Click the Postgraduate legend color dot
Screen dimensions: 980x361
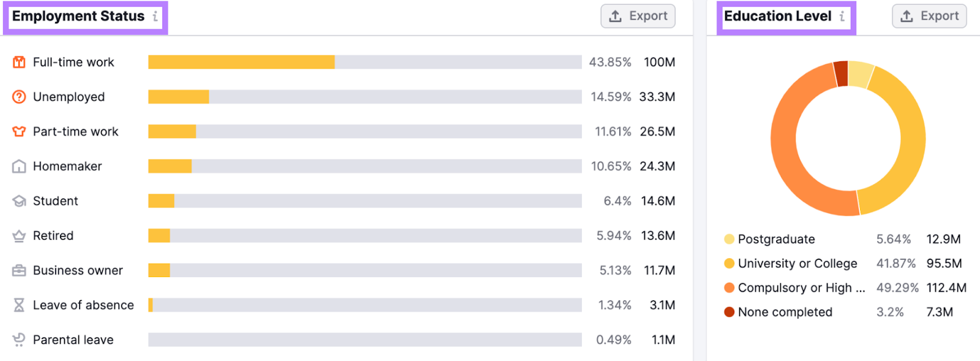click(729, 239)
